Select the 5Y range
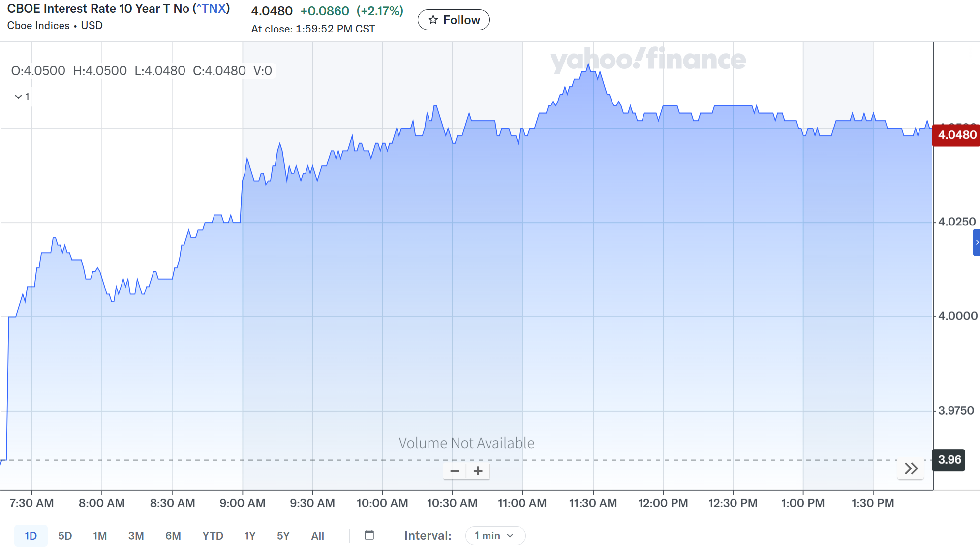 (283, 536)
